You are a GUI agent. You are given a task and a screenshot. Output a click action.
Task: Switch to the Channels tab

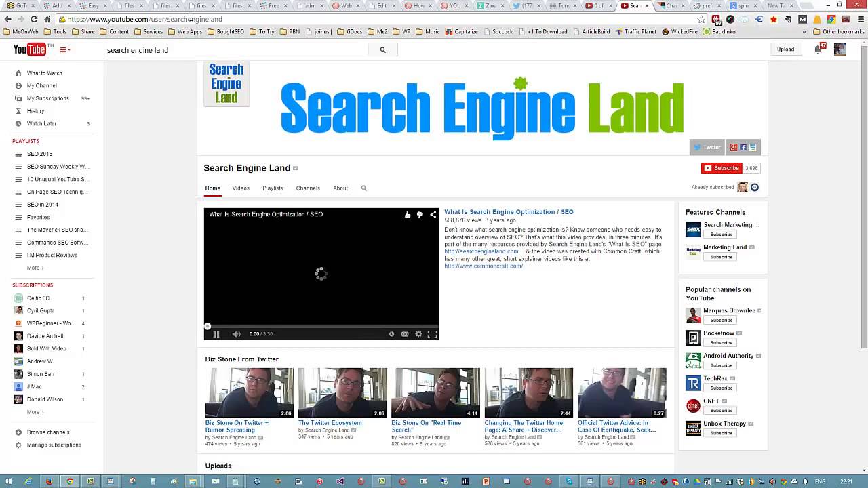coord(308,188)
